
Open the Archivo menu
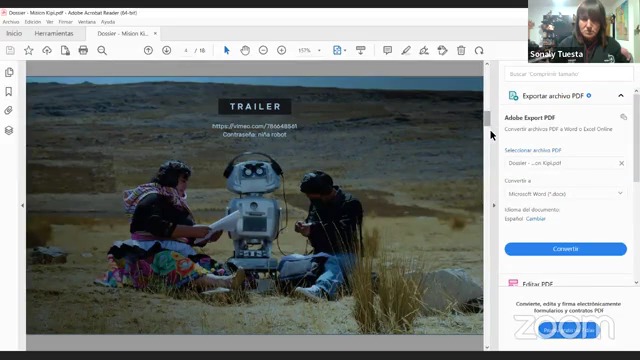11,22
